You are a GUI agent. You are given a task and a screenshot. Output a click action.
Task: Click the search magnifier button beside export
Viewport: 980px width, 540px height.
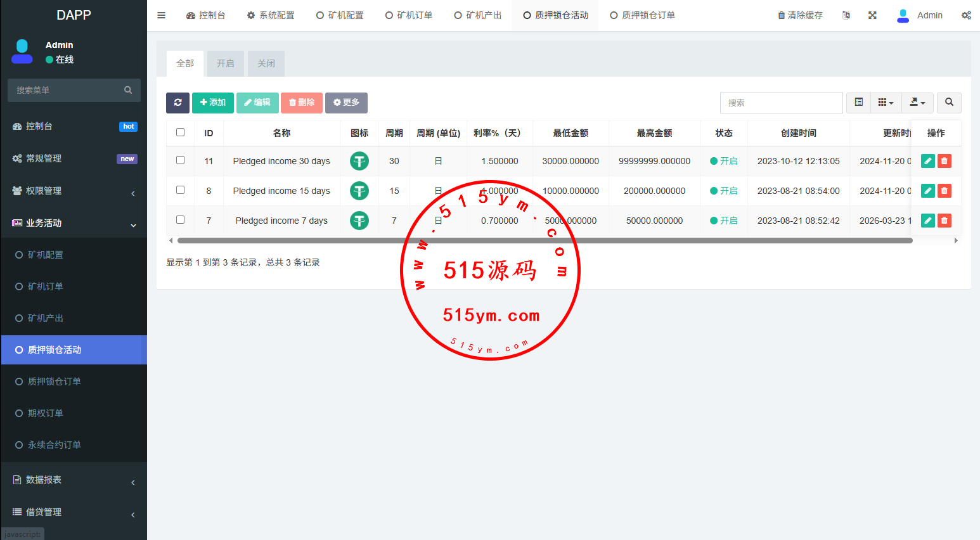coord(949,103)
